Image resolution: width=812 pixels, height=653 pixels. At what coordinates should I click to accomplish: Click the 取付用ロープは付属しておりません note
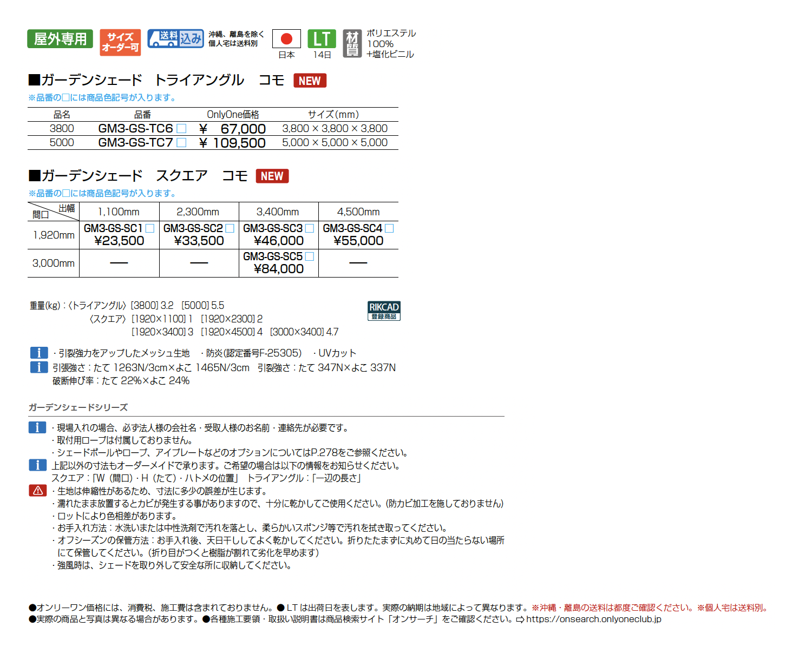pyautogui.click(x=125, y=440)
